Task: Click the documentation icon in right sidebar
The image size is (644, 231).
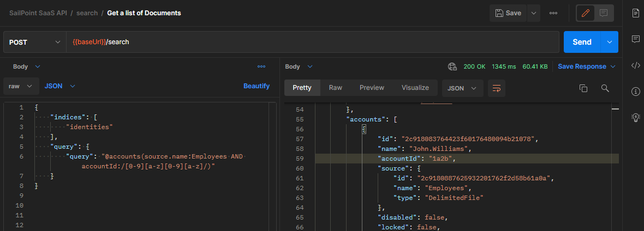Action: pyautogui.click(x=635, y=13)
